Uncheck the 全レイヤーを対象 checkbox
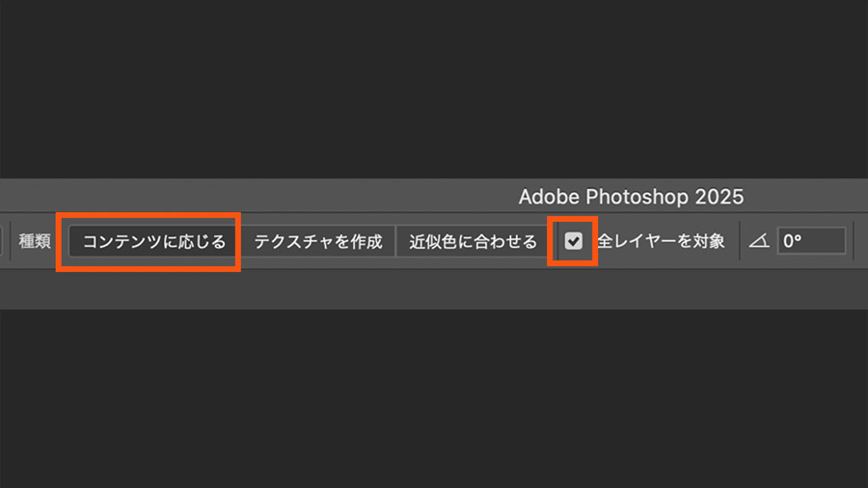This screenshot has width=868, height=488. (574, 241)
